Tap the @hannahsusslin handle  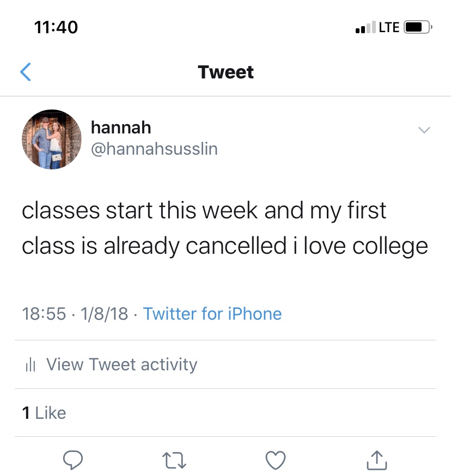coord(154,149)
